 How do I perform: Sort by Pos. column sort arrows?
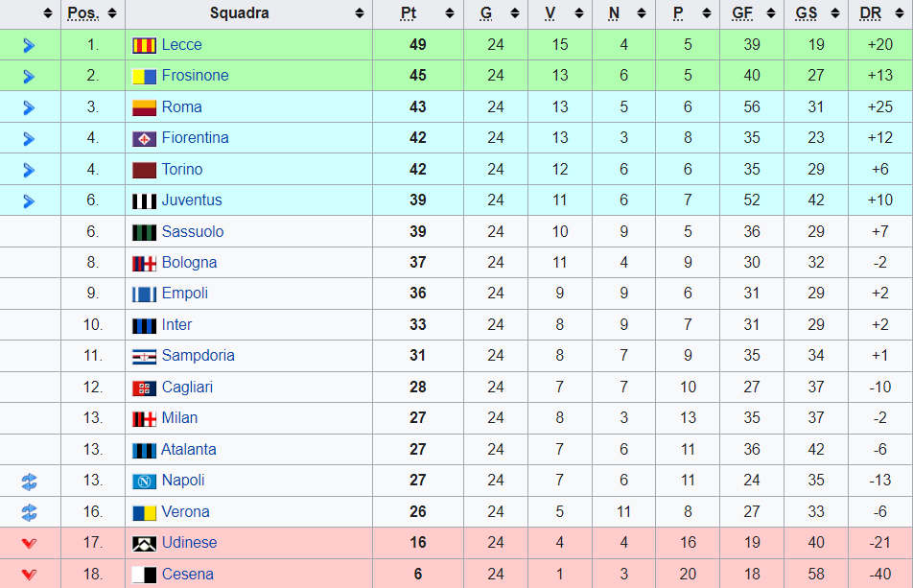[x=112, y=13]
